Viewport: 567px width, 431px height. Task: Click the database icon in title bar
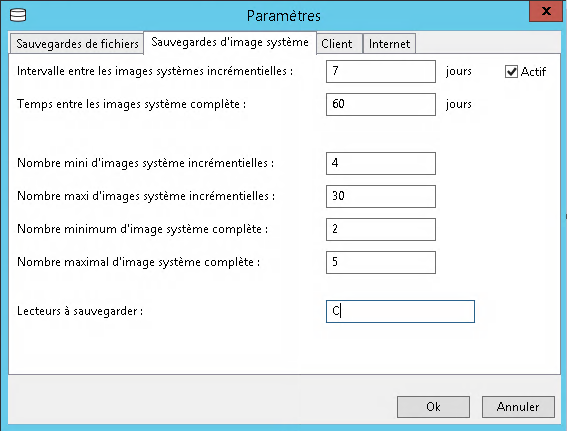pos(18,16)
